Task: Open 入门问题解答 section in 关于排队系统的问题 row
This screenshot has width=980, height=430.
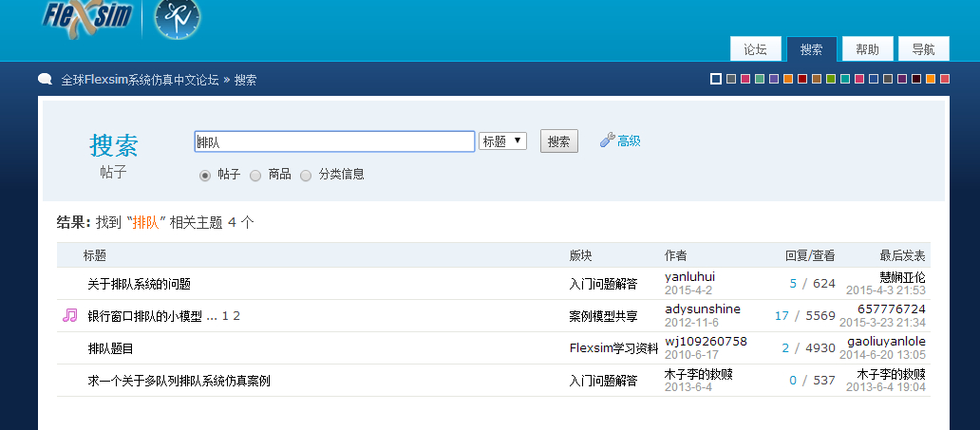Action: 603,285
